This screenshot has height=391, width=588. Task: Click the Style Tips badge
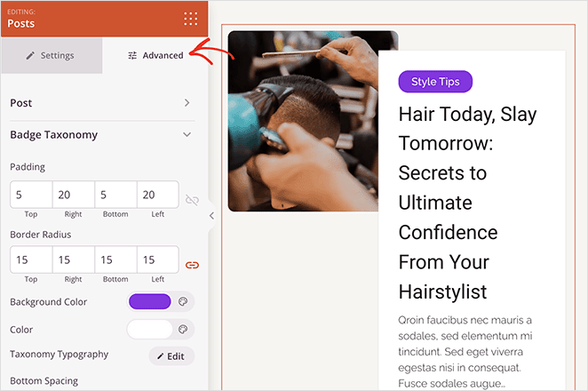pyautogui.click(x=435, y=82)
